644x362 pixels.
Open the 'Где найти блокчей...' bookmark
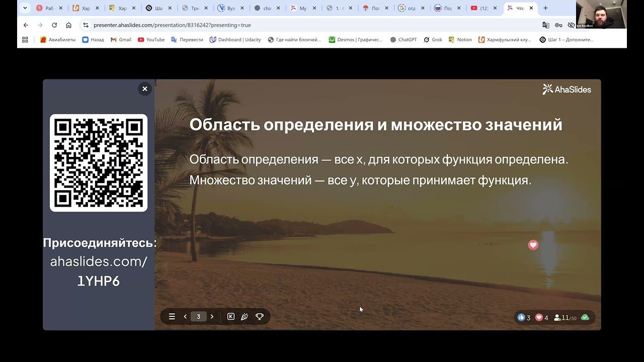294,40
